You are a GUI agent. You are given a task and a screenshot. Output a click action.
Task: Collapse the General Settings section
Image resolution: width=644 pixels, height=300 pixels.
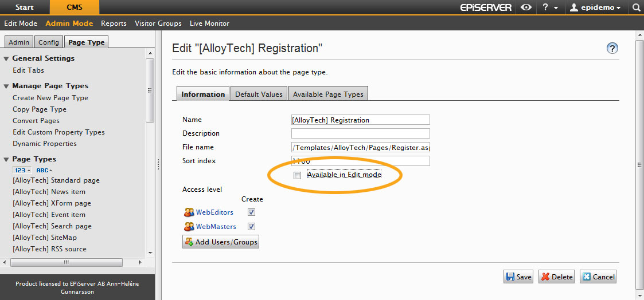[x=6, y=58]
